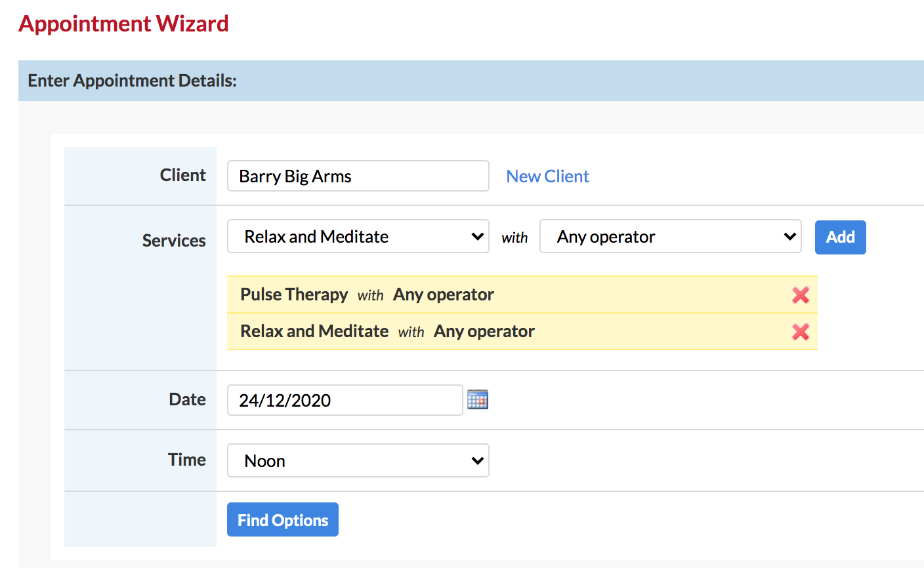The width and height of the screenshot is (924, 568).
Task: Open the calendar date picker icon
Action: [478, 399]
